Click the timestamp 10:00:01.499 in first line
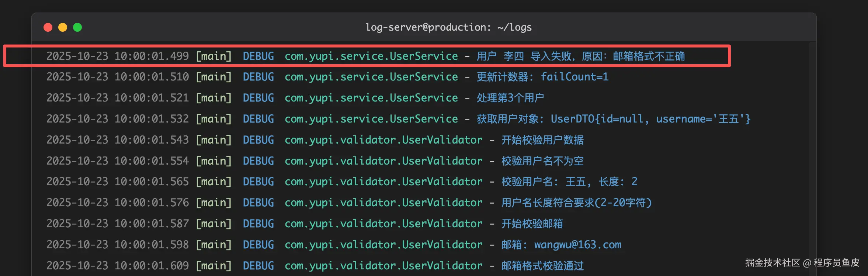Image resolution: width=868 pixels, height=276 pixels. click(151, 56)
